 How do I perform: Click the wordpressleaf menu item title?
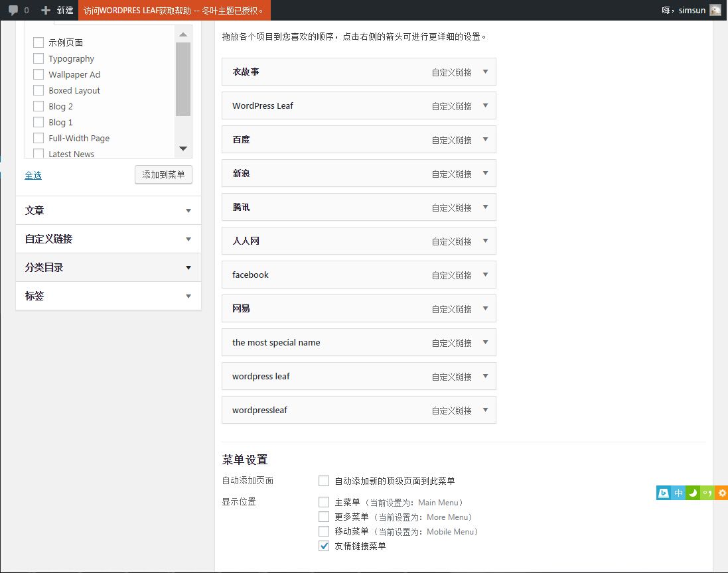(259, 410)
